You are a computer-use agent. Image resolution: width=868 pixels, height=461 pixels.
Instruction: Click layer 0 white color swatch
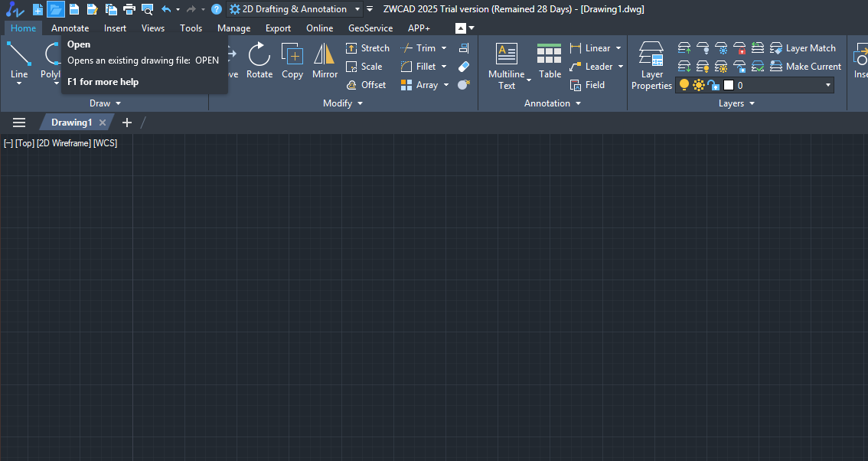(729, 85)
